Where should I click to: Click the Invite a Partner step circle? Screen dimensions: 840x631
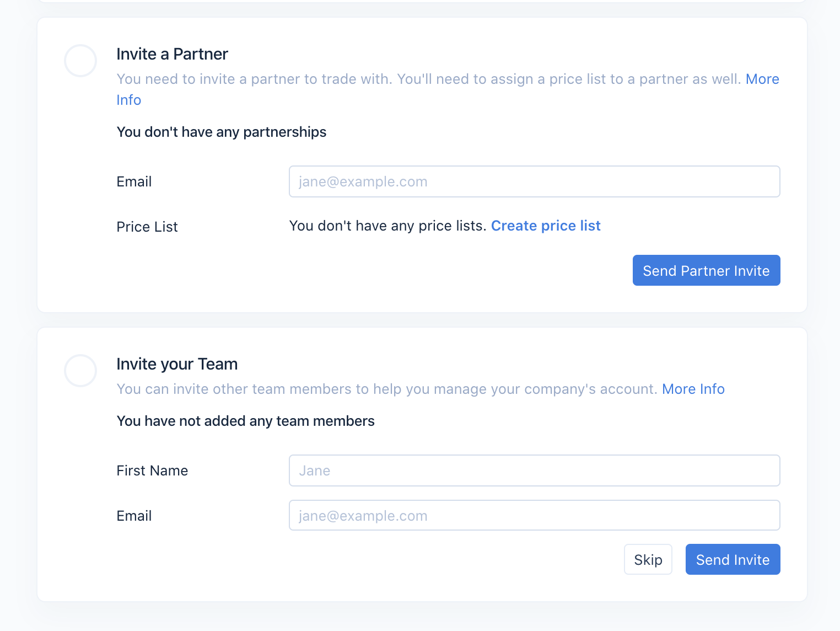80,61
